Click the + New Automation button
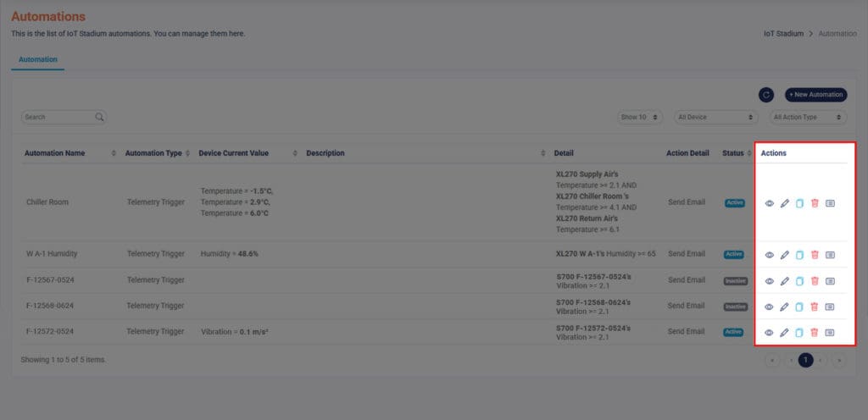Screen dimensions: 868x420 coord(815,95)
